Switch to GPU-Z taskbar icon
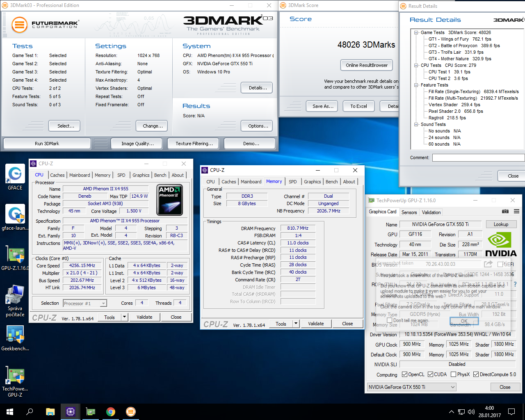Image resolution: width=525 pixels, height=420 pixels. (x=90, y=412)
